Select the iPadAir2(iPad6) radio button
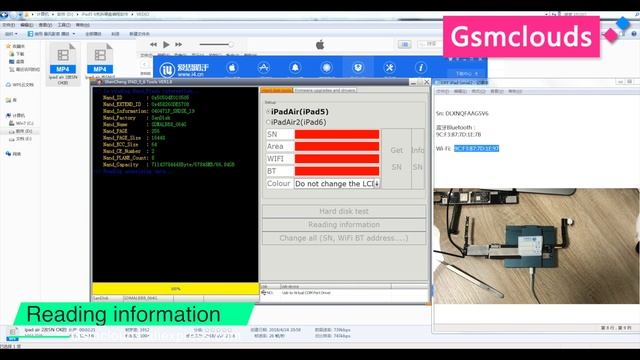Image resolution: width=640 pixels, height=360 pixels. click(x=268, y=122)
